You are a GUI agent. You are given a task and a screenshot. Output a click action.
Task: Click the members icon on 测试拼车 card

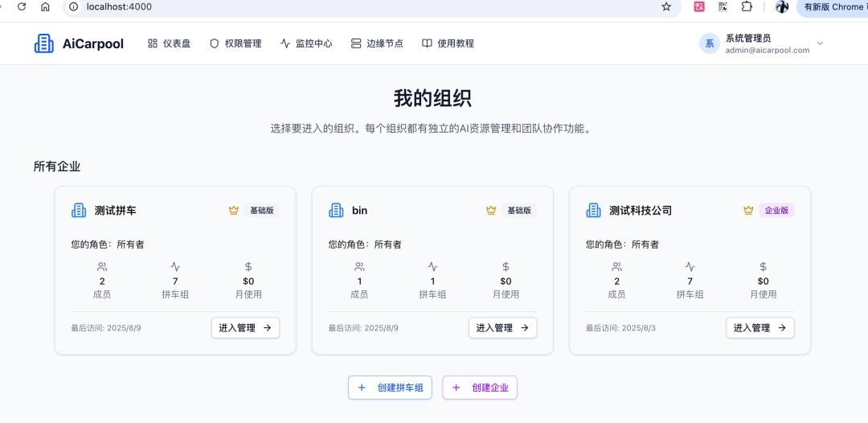(x=102, y=266)
